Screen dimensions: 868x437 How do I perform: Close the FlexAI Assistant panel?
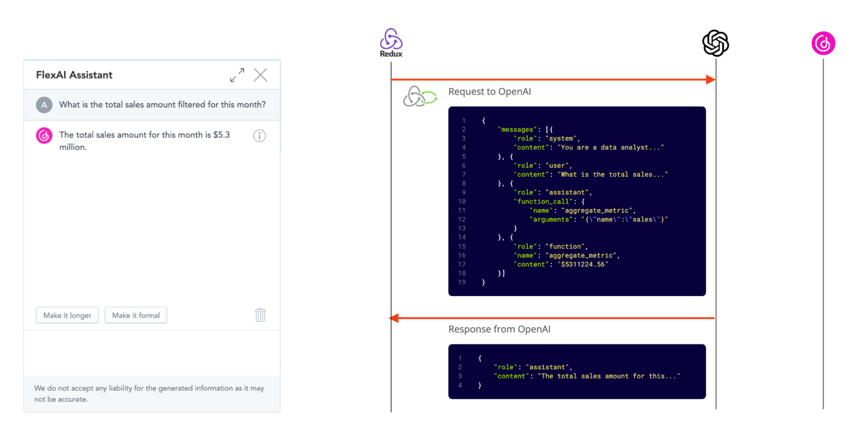click(x=260, y=75)
